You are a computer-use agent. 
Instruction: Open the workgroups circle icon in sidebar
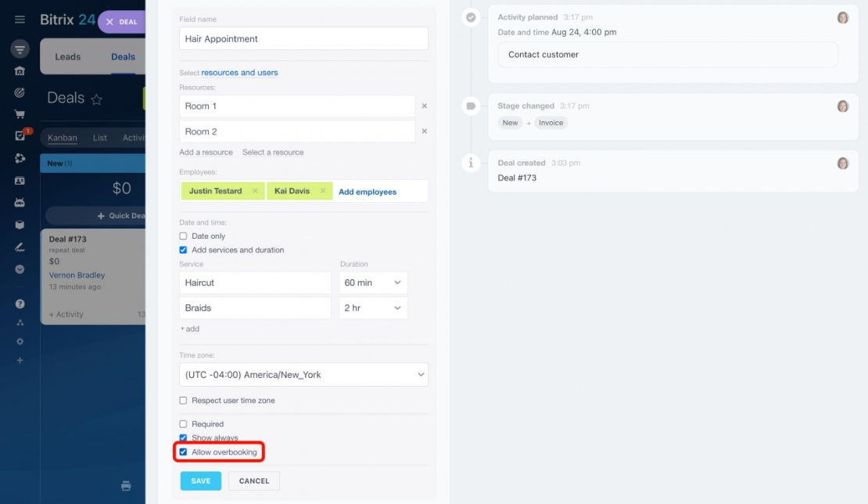[20, 158]
